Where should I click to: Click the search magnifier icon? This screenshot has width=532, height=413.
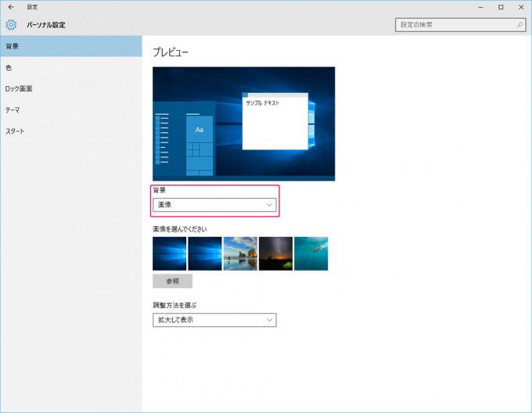coord(519,25)
